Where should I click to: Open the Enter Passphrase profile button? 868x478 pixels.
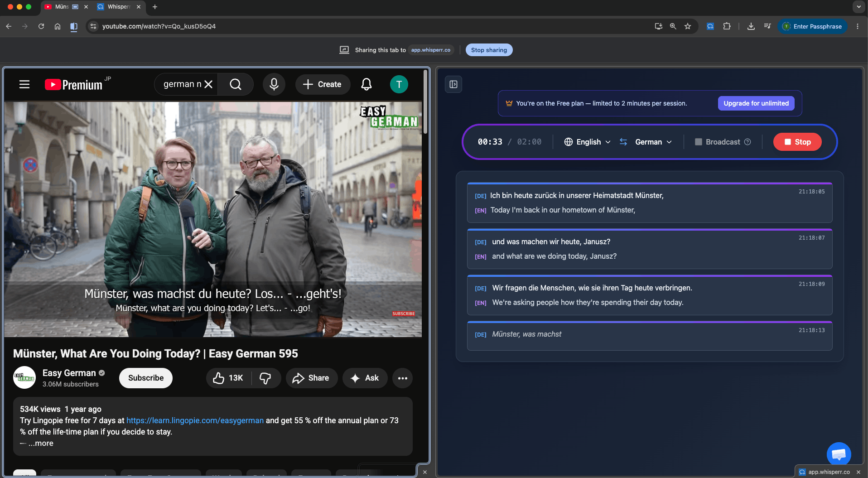tap(813, 26)
